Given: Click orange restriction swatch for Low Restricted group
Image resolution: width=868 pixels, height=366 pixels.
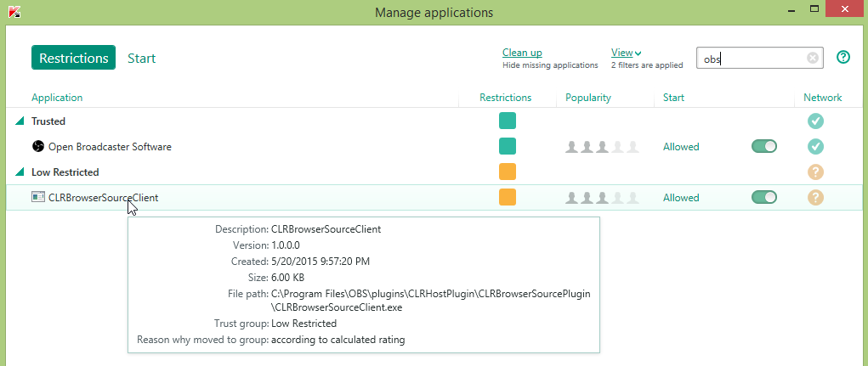Looking at the screenshot, I should [x=507, y=172].
